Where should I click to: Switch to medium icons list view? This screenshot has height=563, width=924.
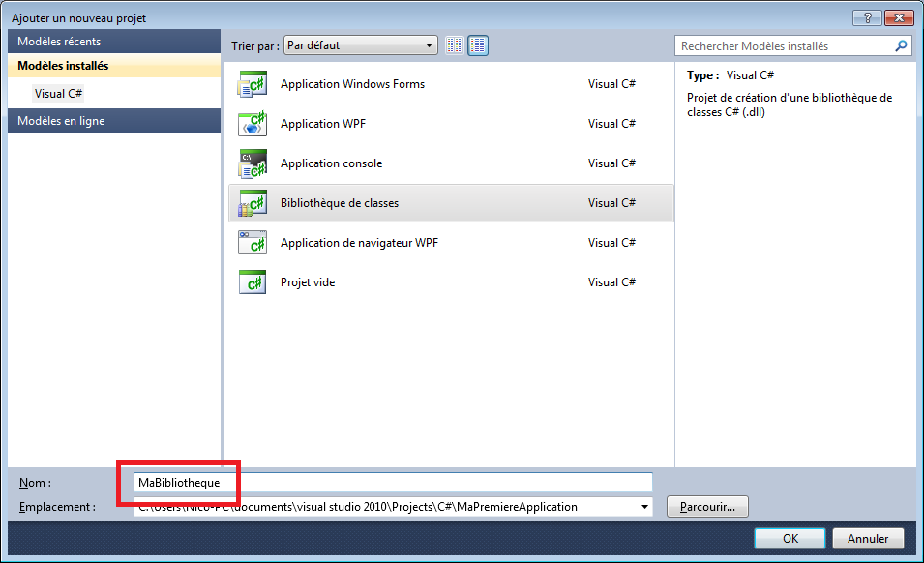pos(478,45)
